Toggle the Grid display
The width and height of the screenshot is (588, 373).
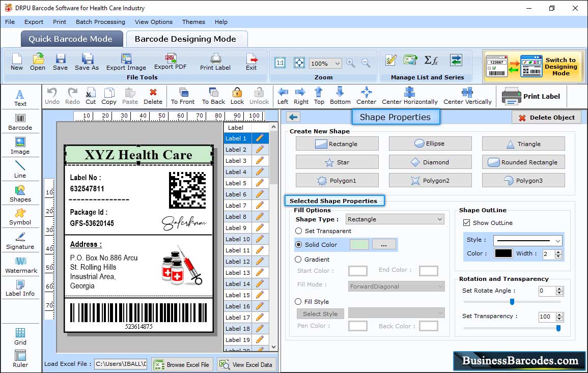pyautogui.click(x=20, y=336)
